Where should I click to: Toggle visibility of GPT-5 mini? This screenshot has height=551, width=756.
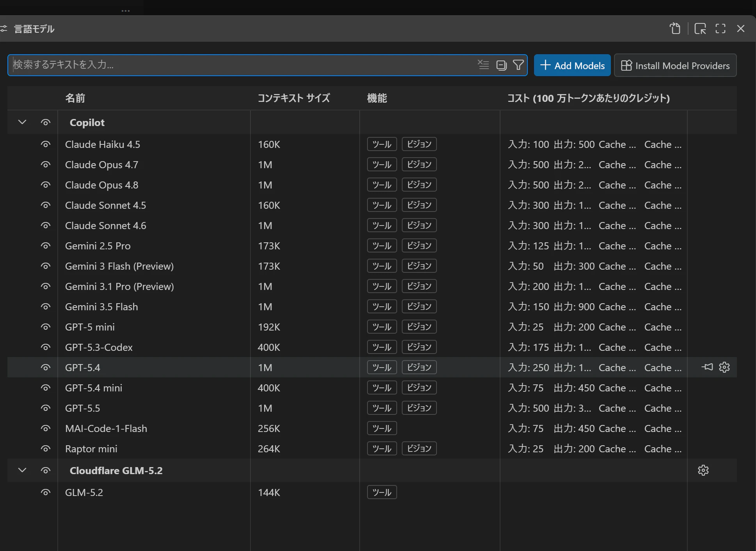tap(46, 327)
